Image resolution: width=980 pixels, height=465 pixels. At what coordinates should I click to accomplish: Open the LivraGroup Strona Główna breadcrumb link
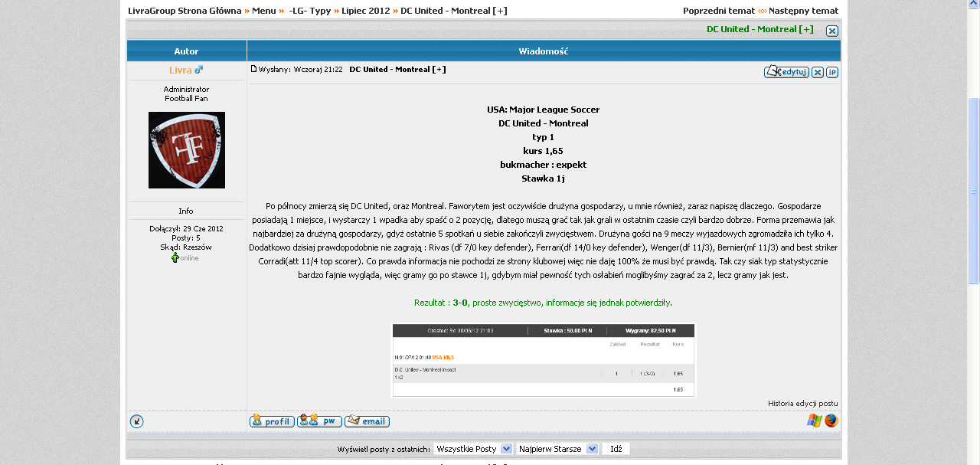click(x=185, y=11)
